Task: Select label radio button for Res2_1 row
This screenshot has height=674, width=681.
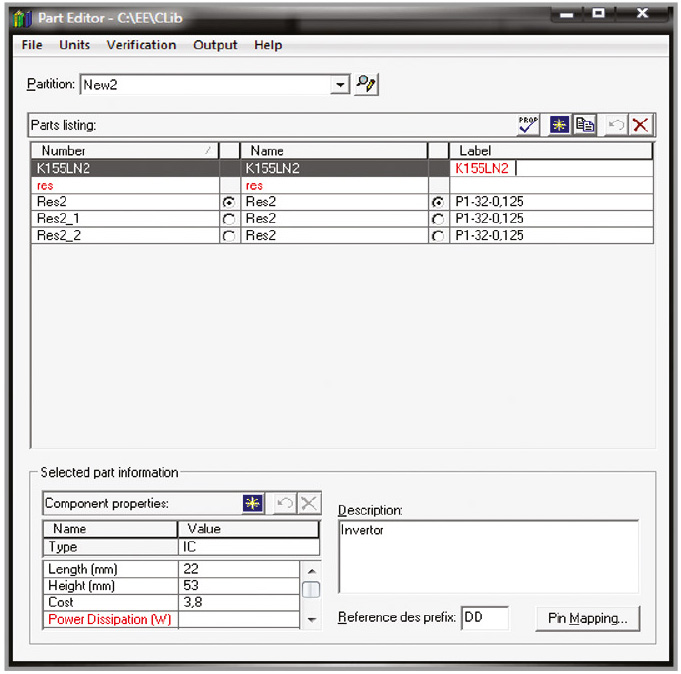Action: (438, 219)
